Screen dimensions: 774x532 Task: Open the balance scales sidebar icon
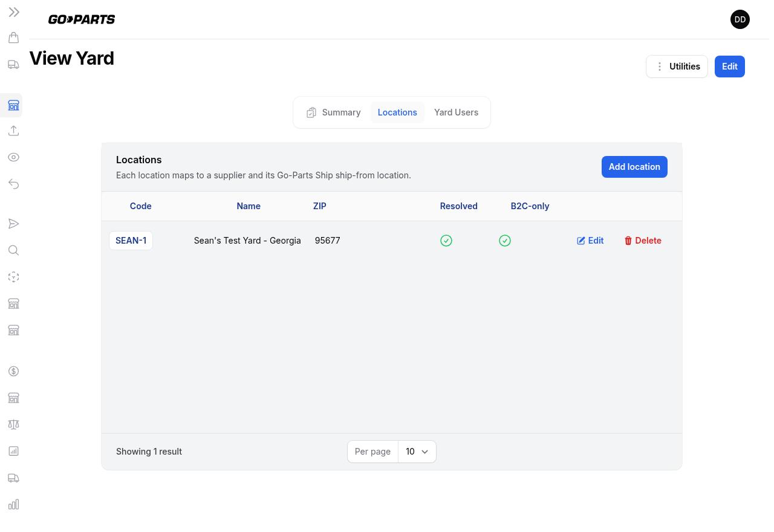coord(14,424)
